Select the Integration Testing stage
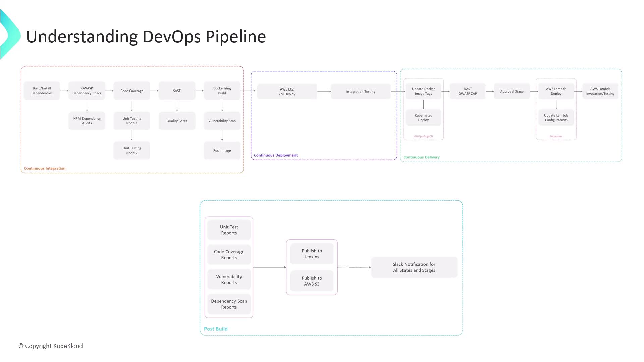This screenshot has height=362, width=644. (x=361, y=92)
